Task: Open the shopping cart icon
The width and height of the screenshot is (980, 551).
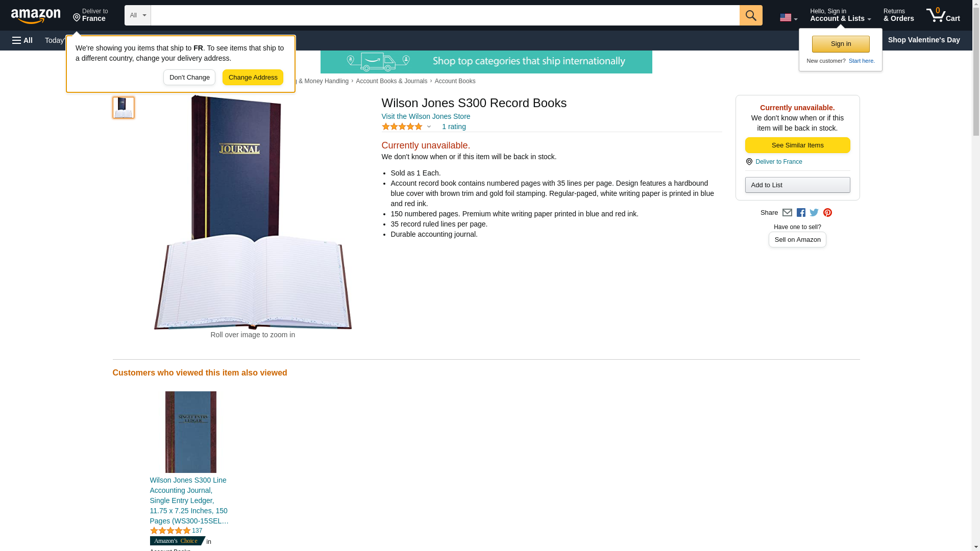Action: (x=943, y=15)
